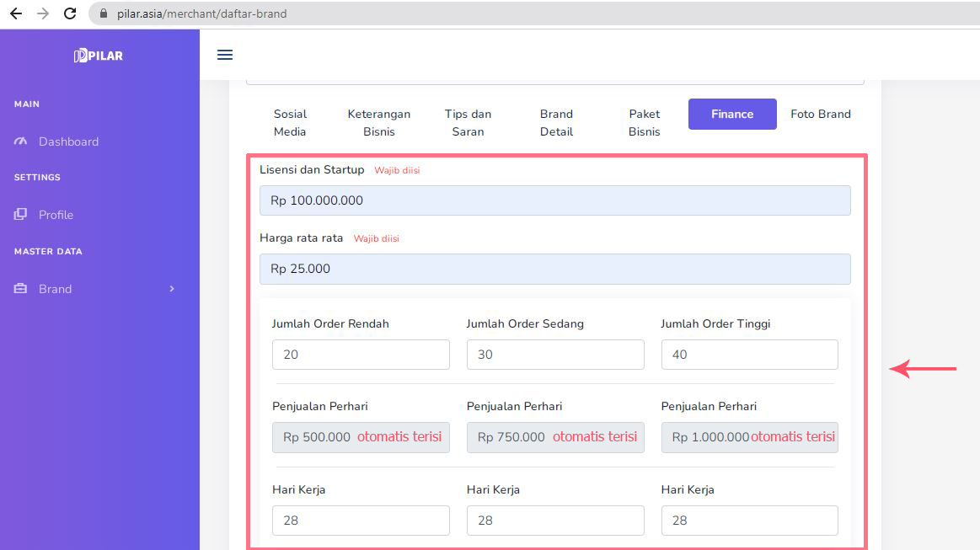This screenshot has height=550, width=980.
Task: Click the Dashboard gauge icon
Action: (21, 142)
